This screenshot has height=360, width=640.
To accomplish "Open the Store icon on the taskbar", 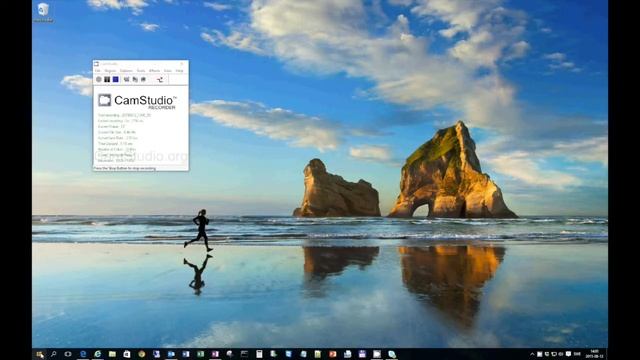I will (127, 354).
